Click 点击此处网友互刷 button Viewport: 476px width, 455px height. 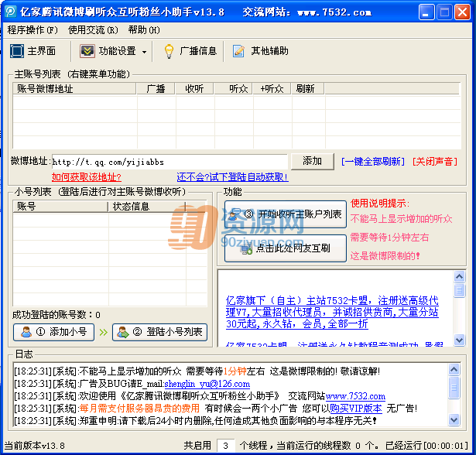(x=286, y=248)
